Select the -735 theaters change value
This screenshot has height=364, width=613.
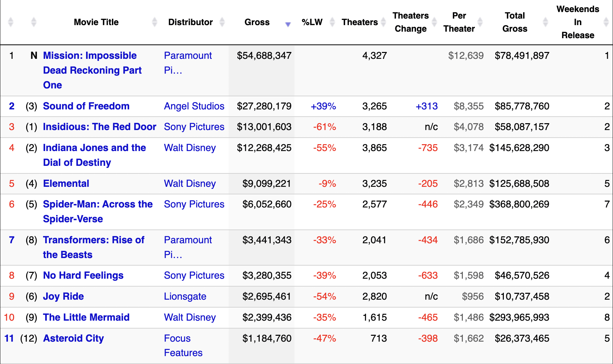pyautogui.click(x=428, y=148)
